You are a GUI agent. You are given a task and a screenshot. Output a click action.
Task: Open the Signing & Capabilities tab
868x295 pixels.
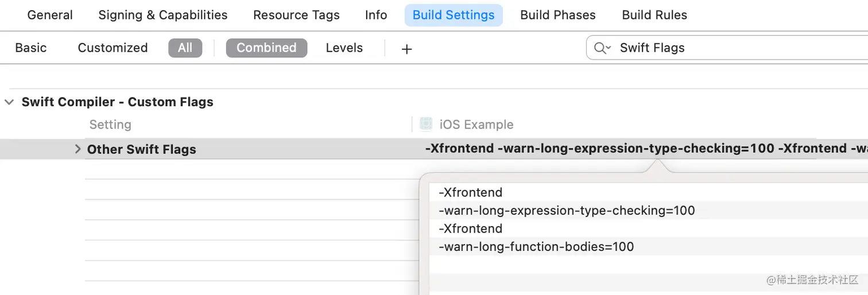tap(162, 15)
